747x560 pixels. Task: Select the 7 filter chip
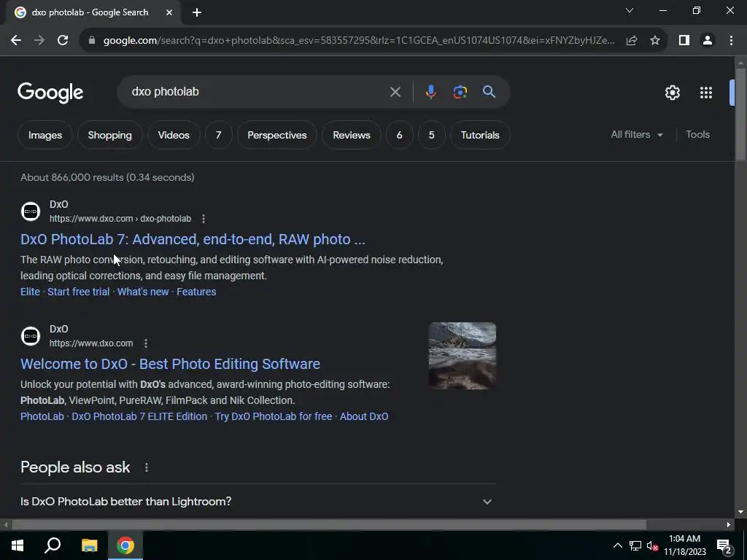pyautogui.click(x=218, y=135)
